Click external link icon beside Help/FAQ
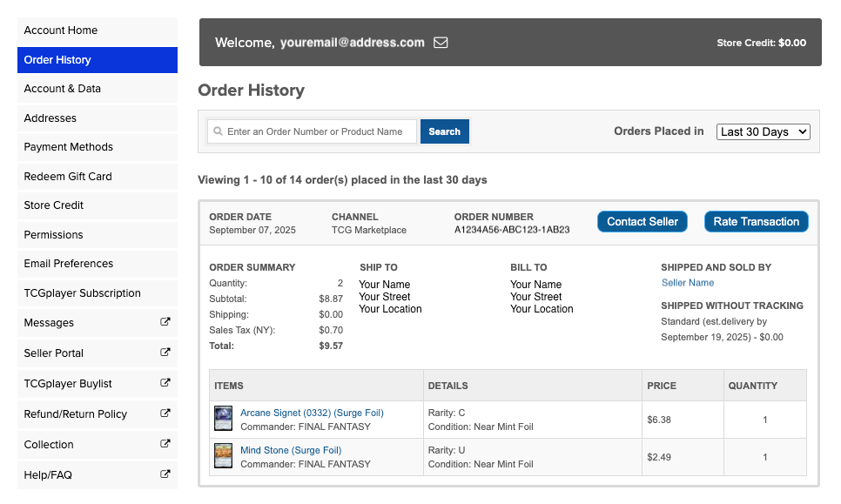Screen dimensions: 841x504 click(165, 474)
